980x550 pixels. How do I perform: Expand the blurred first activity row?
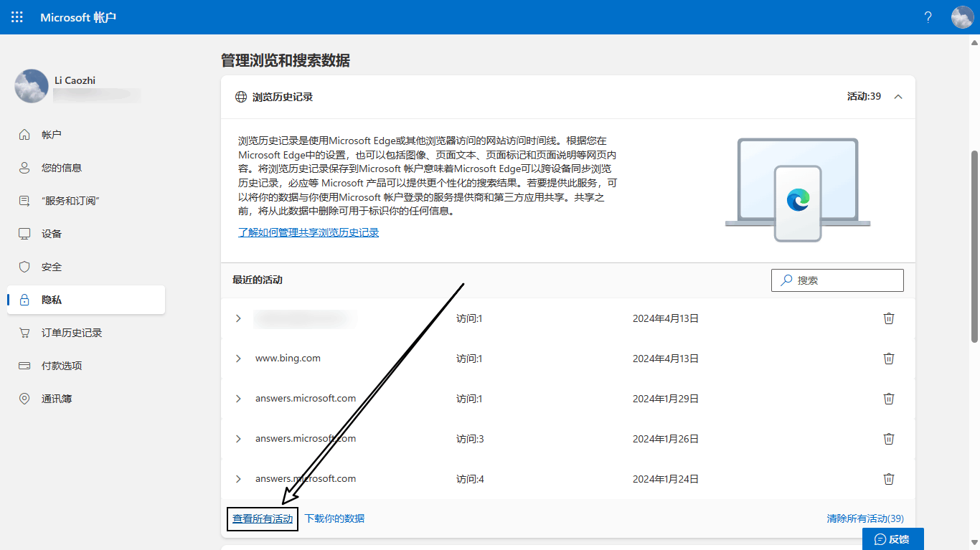click(239, 318)
